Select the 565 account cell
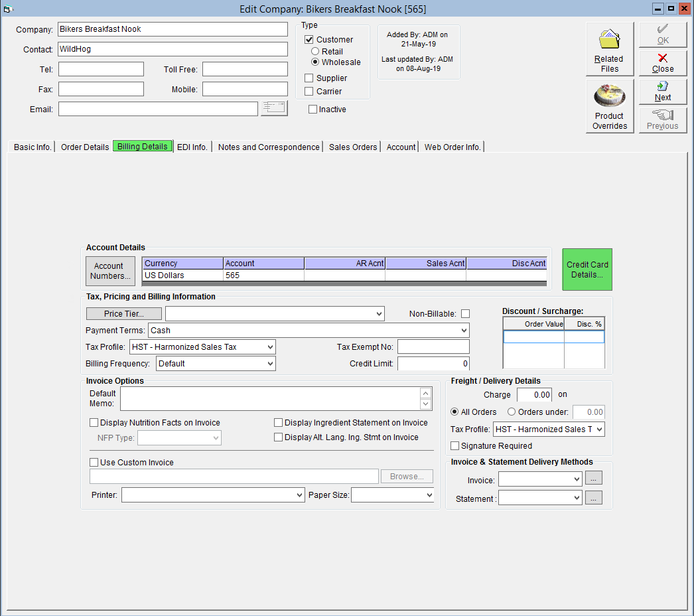This screenshot has height=616, width=694. (x=264, y=275)
